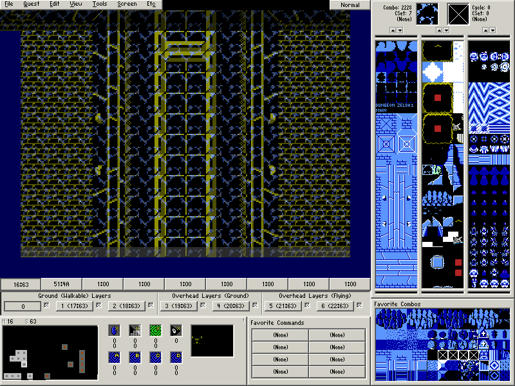
Task: Select flying layer 6 (22:63) button
Action: [335, 306]
